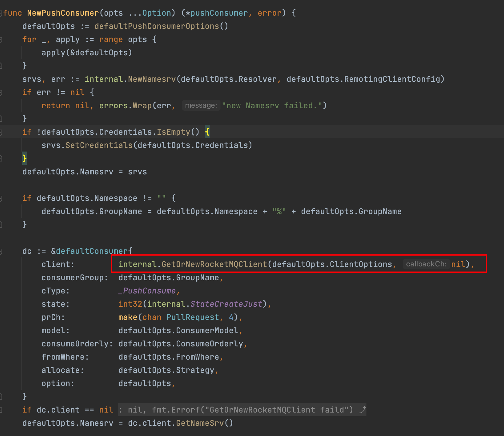This screenshot has width=504, height=436.
Task: Click the highlighted yellow closing brace
Action: tap(24, 158)
